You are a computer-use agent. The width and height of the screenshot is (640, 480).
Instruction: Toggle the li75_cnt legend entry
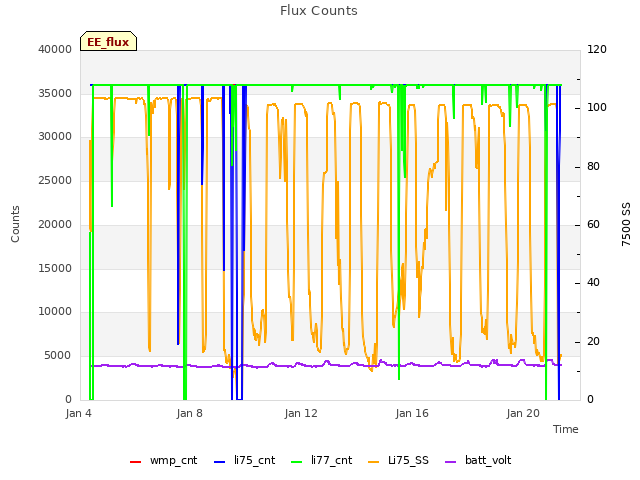244,461
